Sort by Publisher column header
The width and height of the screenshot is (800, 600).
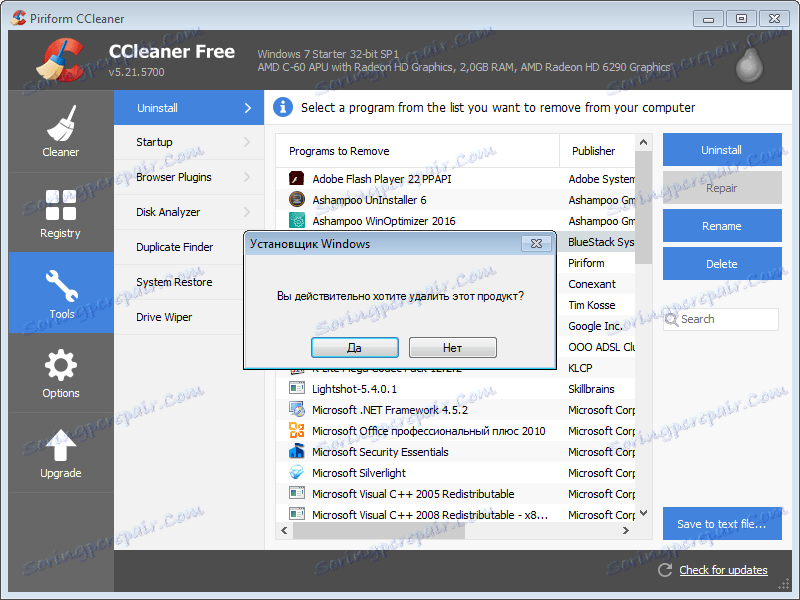pyautogui.click(x=597, y=151)
